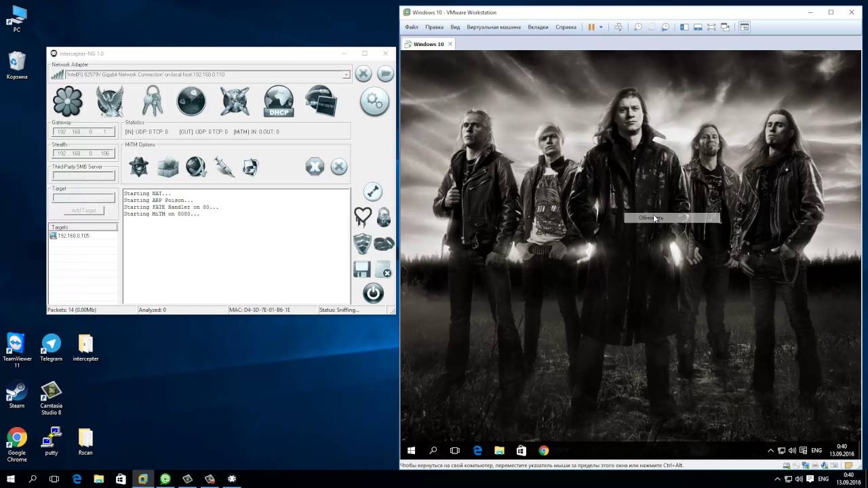Open NAT mode crossed-globe icon in Intercepter-NG
The width and height of the screenshot is (868, 488).
[235, 102]
